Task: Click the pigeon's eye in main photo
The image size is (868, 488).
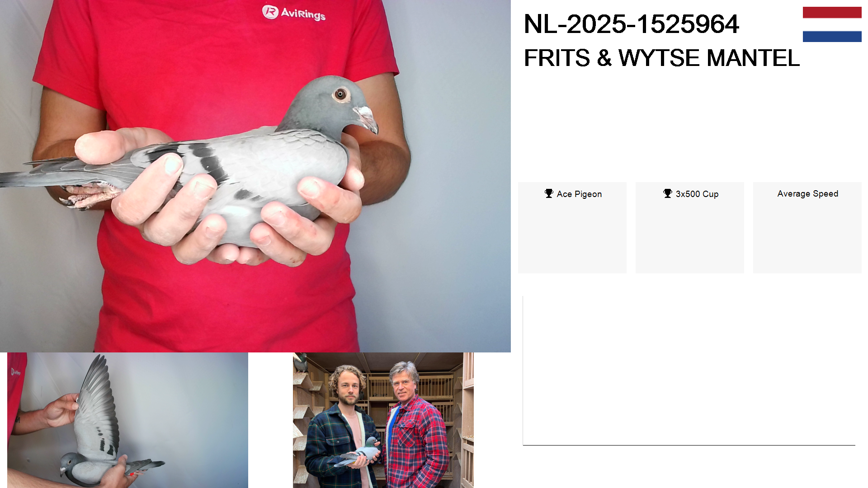Action: (x=340, y=94)
